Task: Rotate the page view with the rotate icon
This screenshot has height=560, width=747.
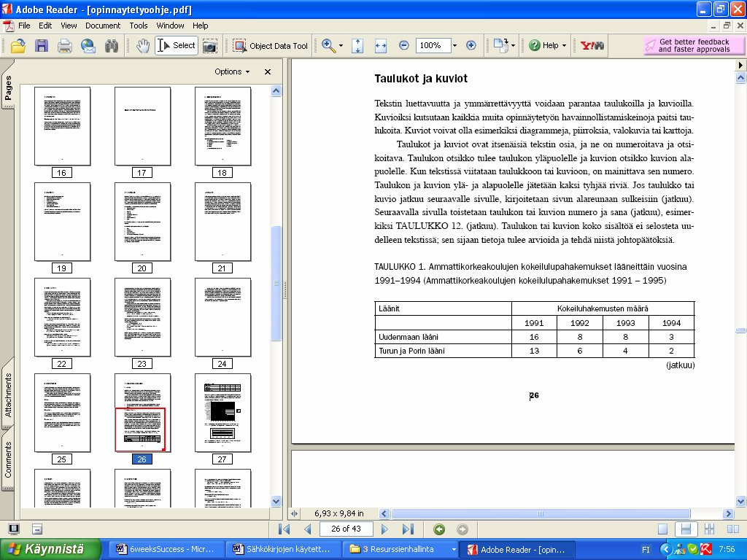Action: coord(500,46)
